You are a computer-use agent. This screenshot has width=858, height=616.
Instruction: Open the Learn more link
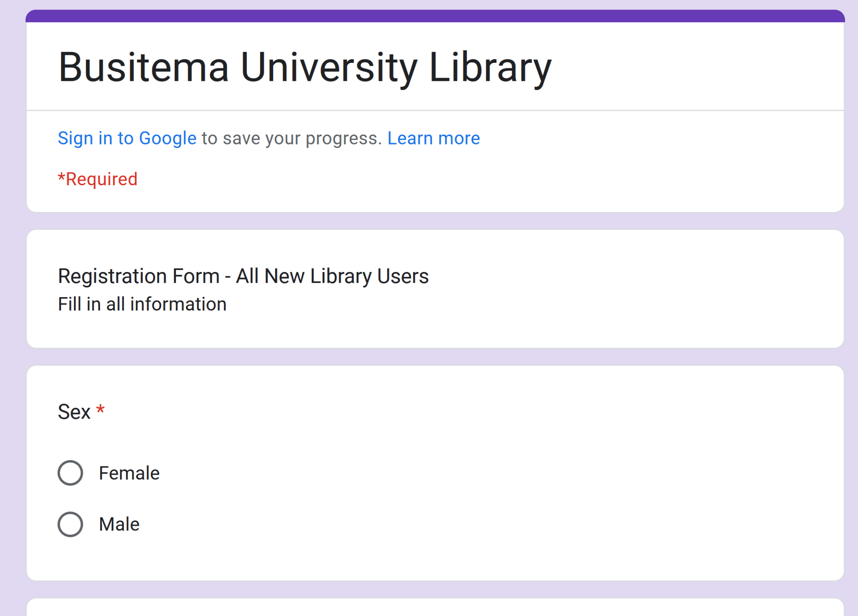[433, 138]
